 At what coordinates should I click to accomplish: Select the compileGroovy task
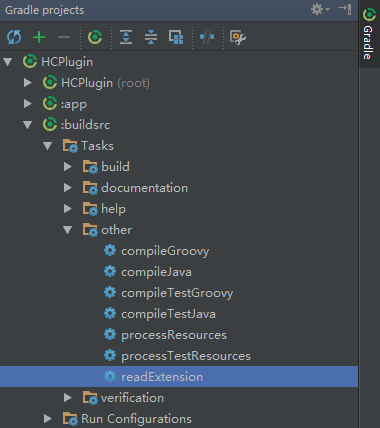pos(165,251)
